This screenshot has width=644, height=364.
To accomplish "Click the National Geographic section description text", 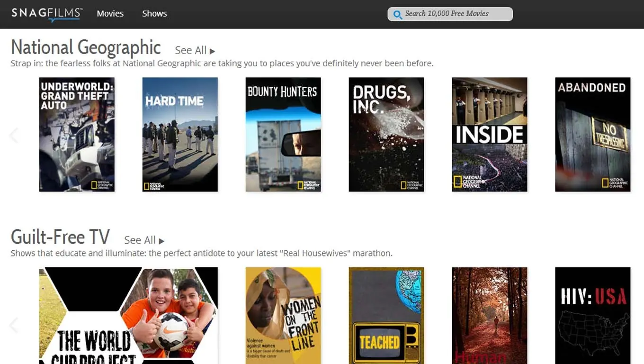I will [222, 64].
